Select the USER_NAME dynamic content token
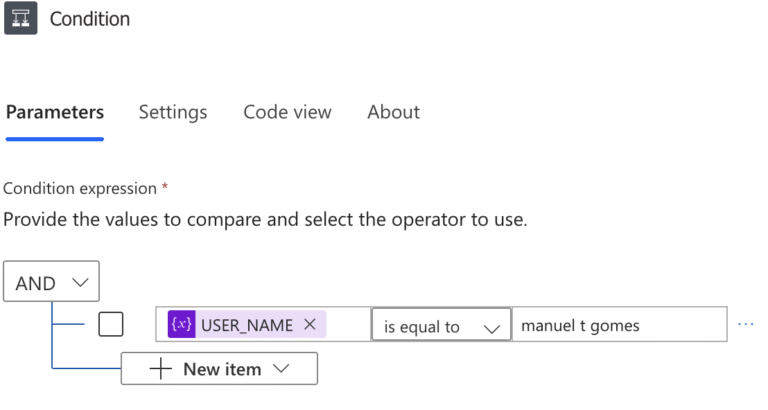 (246, 325)
